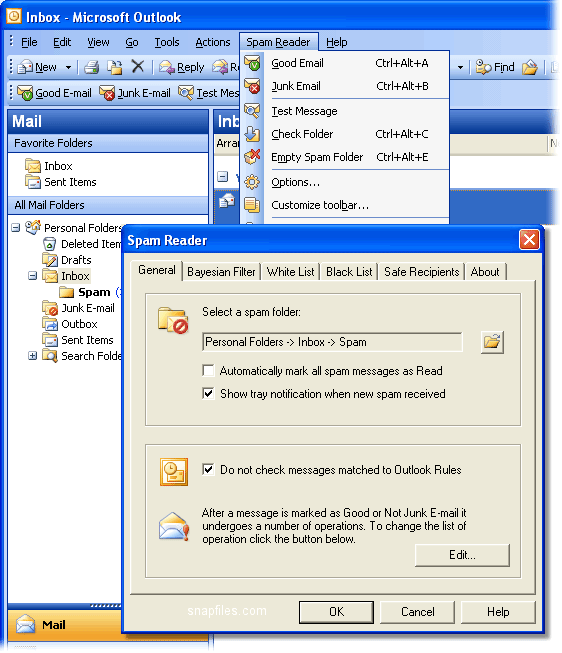Screen dimensions: 562x653
Task: Open the View menu
Action: click(x=98, y=42)
